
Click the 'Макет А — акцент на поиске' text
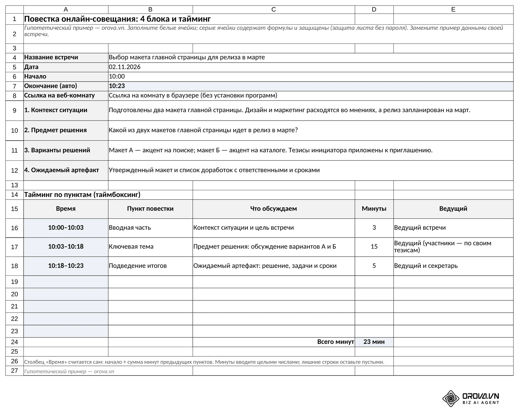point(311,150)
